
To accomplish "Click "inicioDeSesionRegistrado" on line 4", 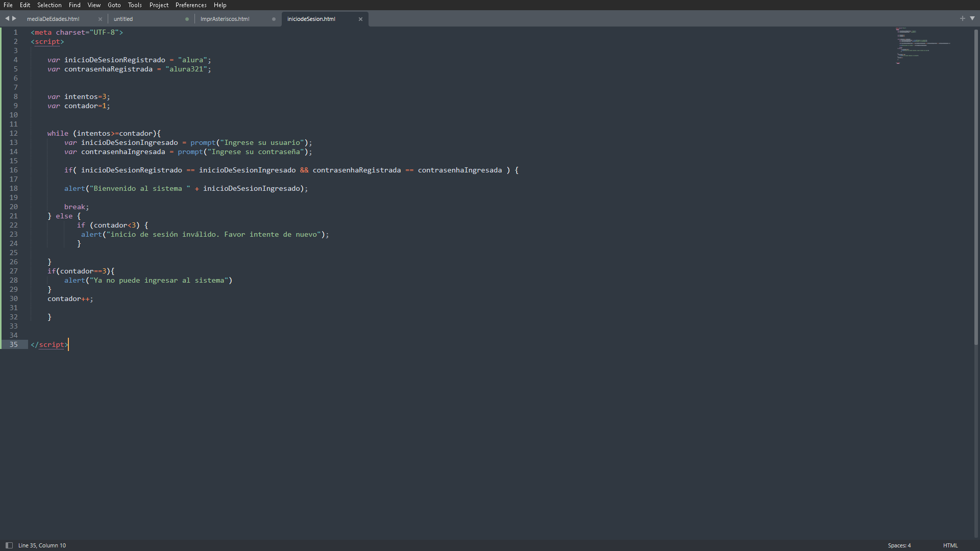I will point(115,60).
